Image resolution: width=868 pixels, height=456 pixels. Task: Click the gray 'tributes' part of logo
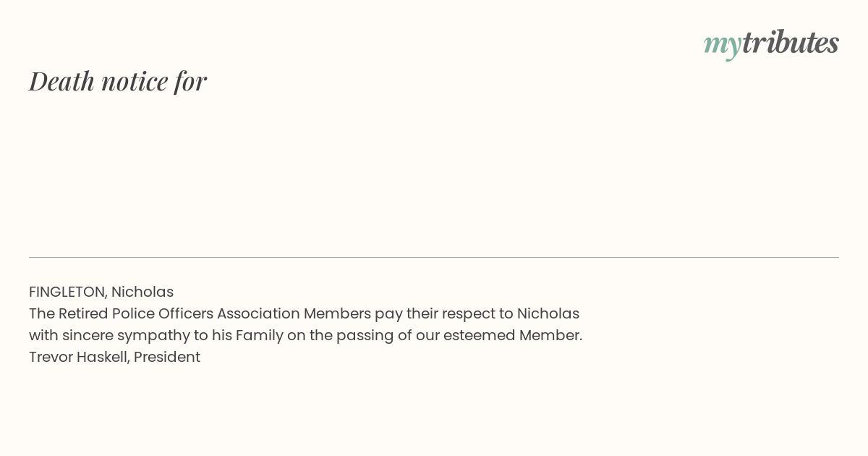(x=791, y=42)
